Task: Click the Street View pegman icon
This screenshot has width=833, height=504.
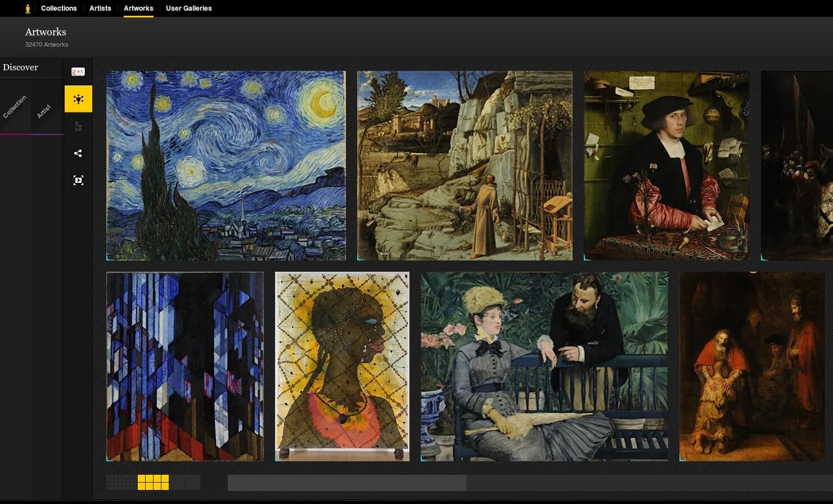Action: pos(28,8)
